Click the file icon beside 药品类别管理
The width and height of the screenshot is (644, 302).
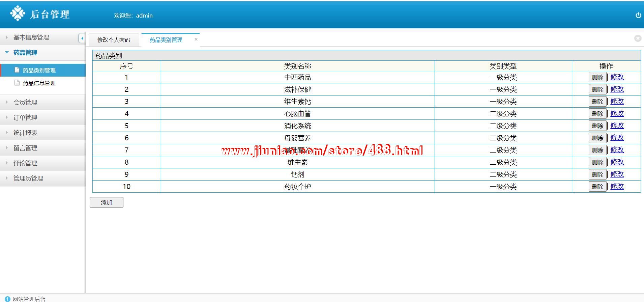pos(17,70)
